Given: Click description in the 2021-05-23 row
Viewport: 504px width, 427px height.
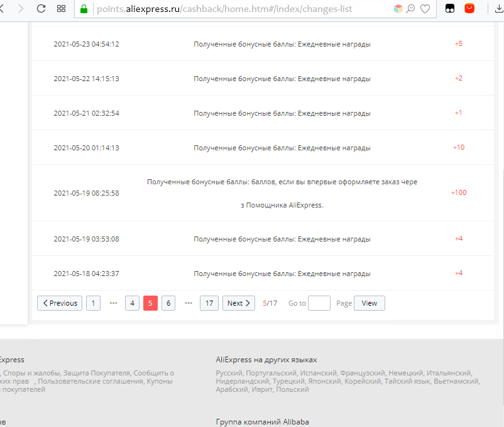Looking at the screenshot, I should pos(282,44).
